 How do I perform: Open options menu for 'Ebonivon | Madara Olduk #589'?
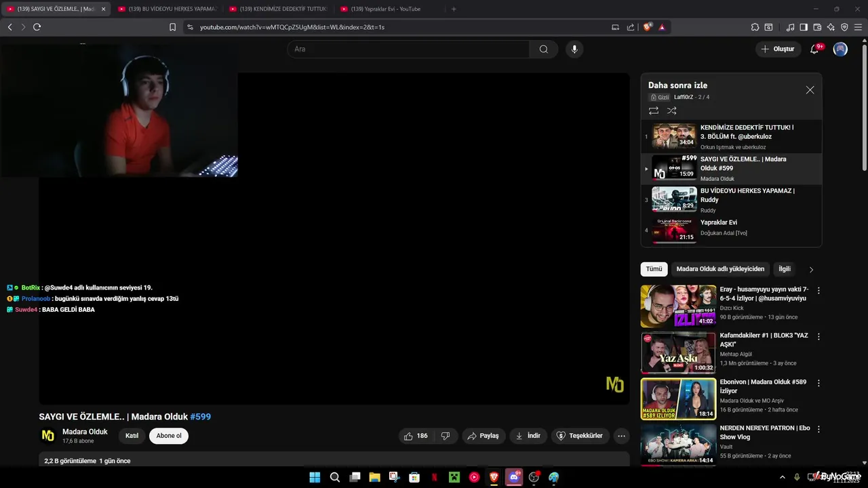click(818, 383)
